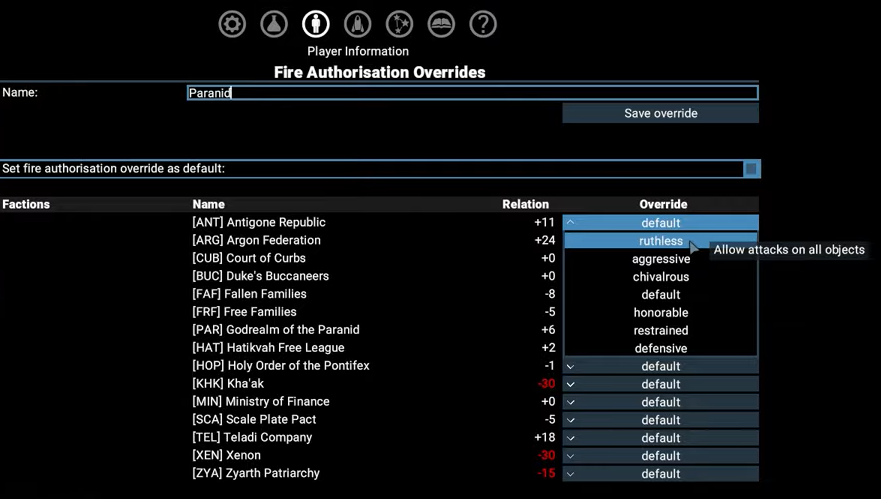Click the Name input field
This screenshot has height=499, width=881.
point(472,93)
